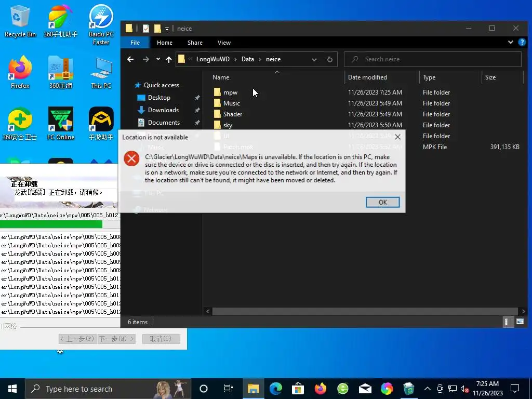Open Downloads in navigation pane

163,110
